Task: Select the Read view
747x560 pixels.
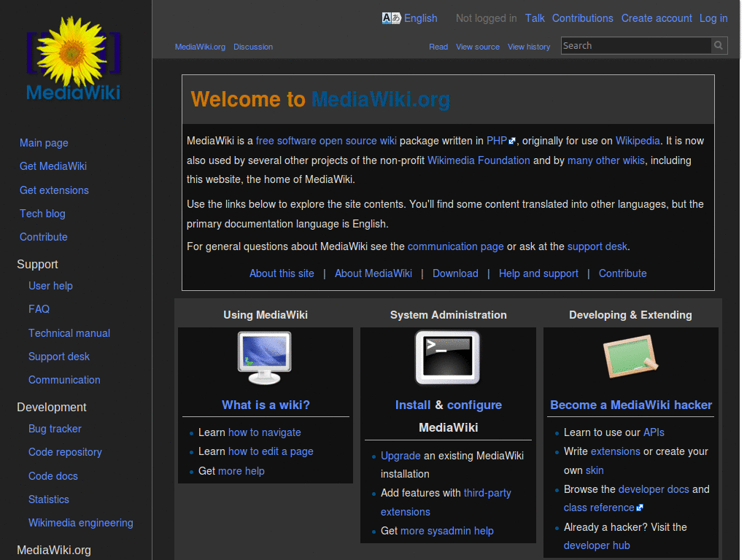Action: (x=438, y=47)
